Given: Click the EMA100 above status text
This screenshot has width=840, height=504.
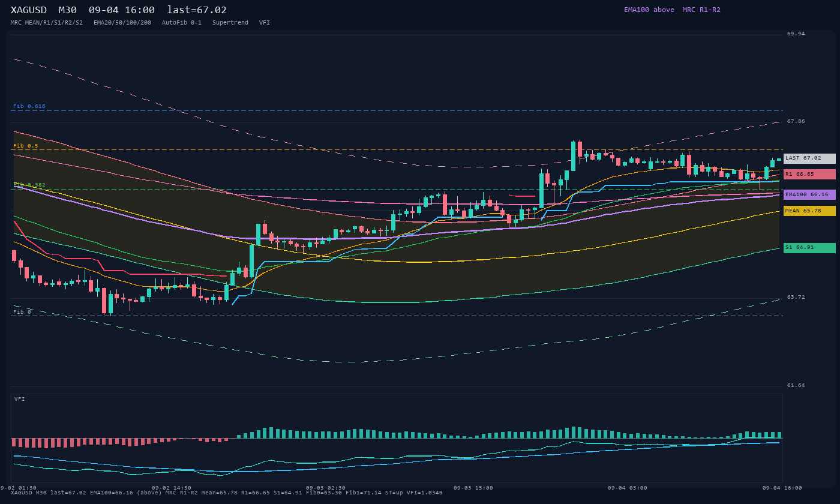Looking at the screenshot, I should [x=649, y=10].
